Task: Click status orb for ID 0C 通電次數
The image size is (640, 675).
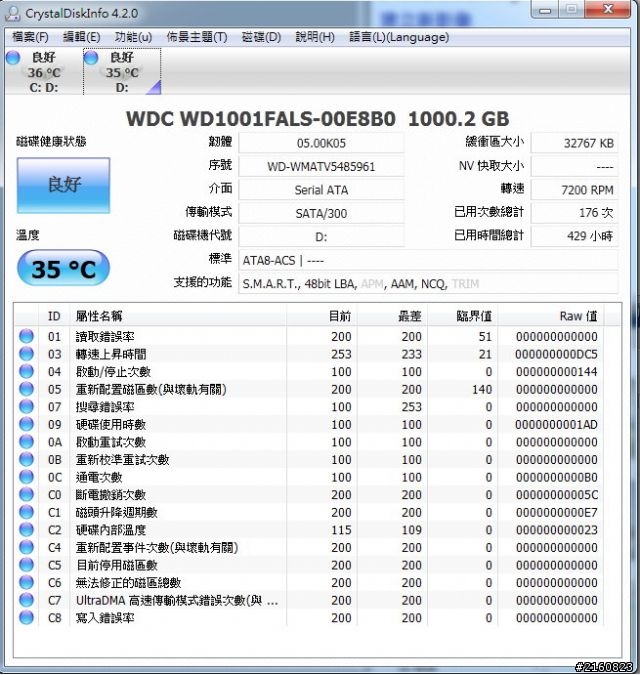Action: point(26,477)
